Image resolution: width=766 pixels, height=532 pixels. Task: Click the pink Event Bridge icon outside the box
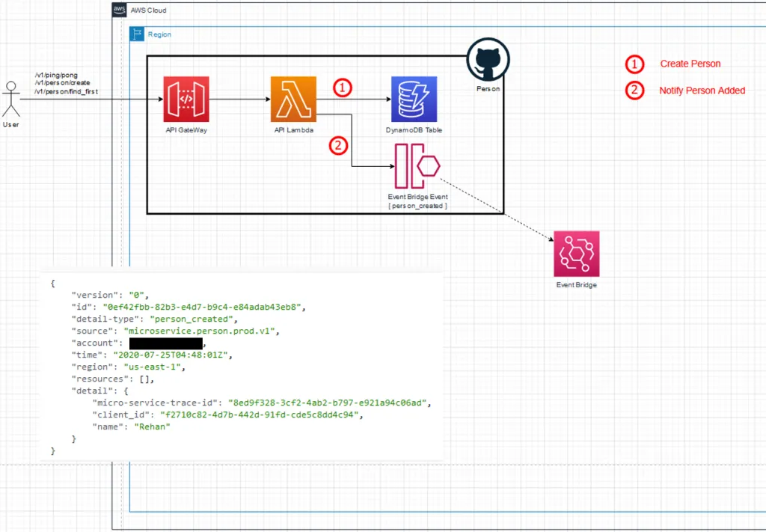coord(576,254)
